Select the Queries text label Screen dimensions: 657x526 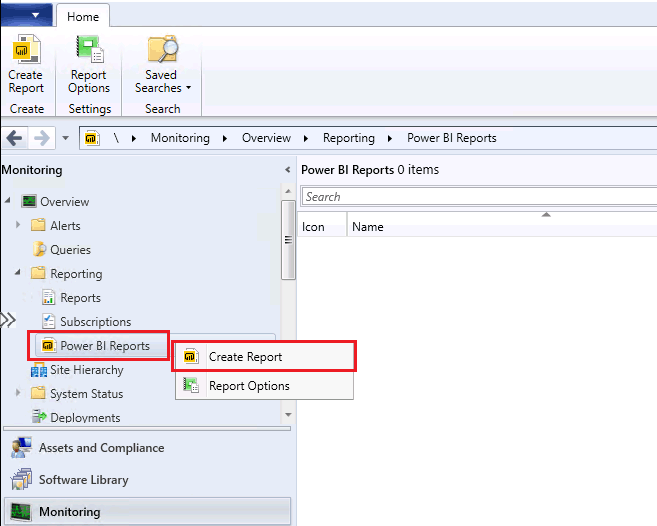70,250
